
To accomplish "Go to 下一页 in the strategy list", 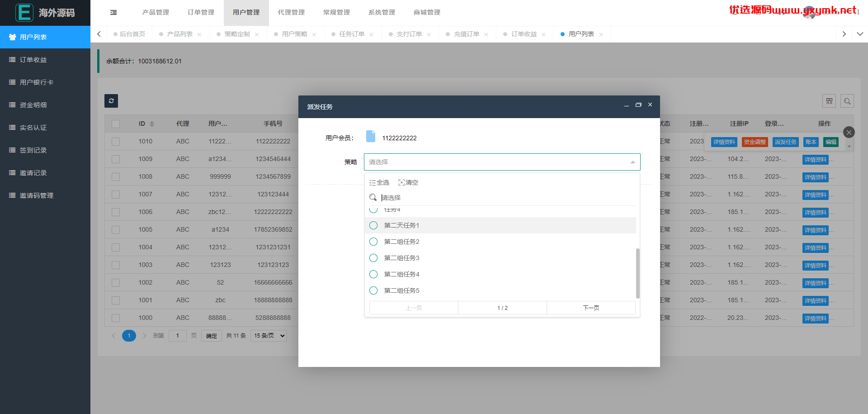I will point(591,308).
